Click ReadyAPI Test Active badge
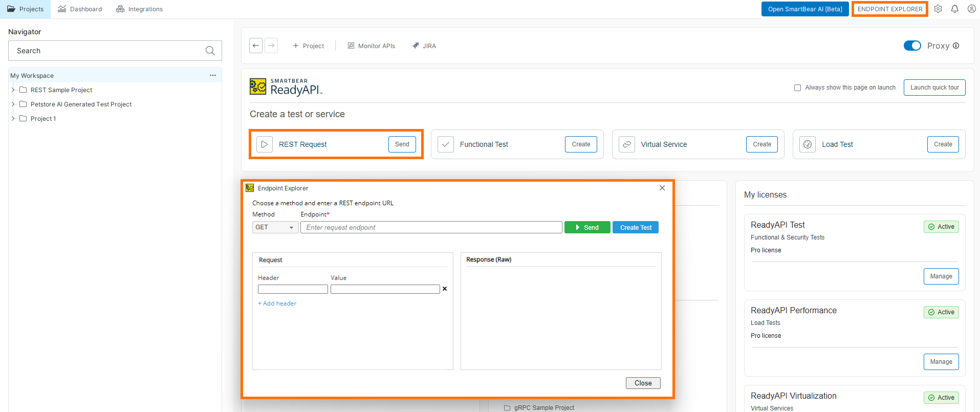Screen dimensions: 980x412 941,227
